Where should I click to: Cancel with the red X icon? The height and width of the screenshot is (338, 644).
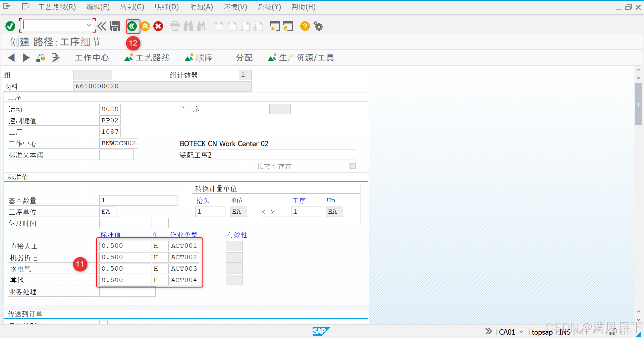158,26
